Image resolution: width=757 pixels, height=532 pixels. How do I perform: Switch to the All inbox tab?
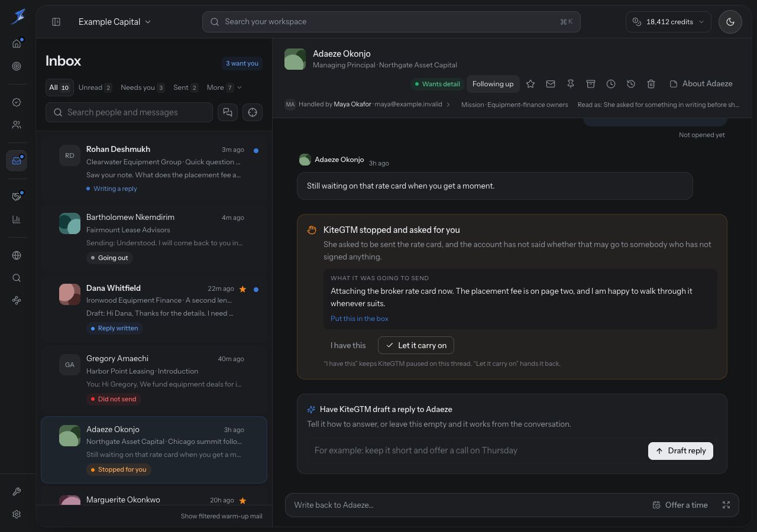coord(59,87)
